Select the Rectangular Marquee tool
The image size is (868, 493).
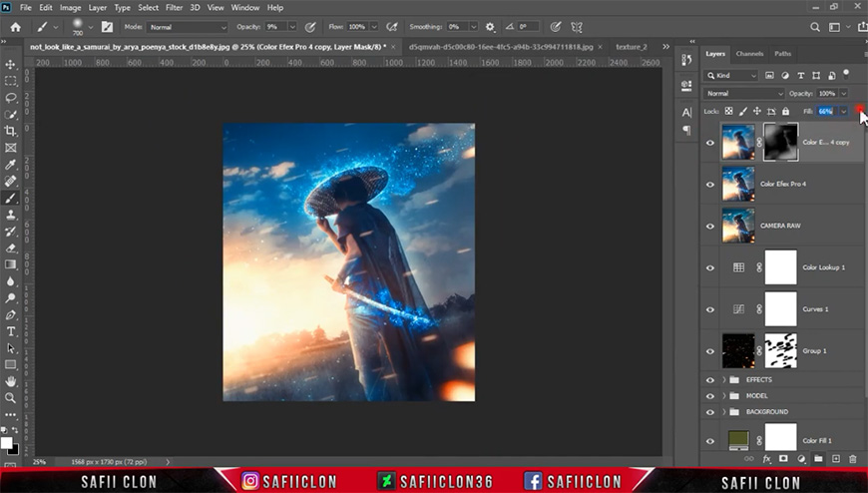click(x=11, y=81)
